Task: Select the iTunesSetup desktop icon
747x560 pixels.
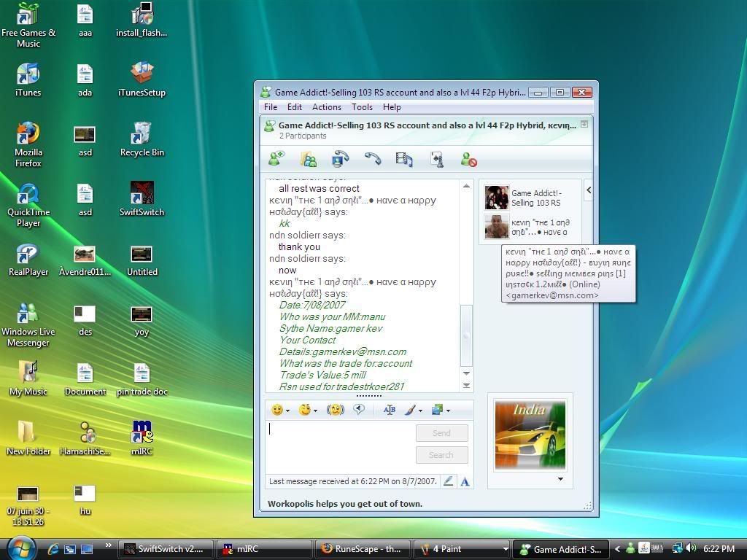Action: point(142,79)
